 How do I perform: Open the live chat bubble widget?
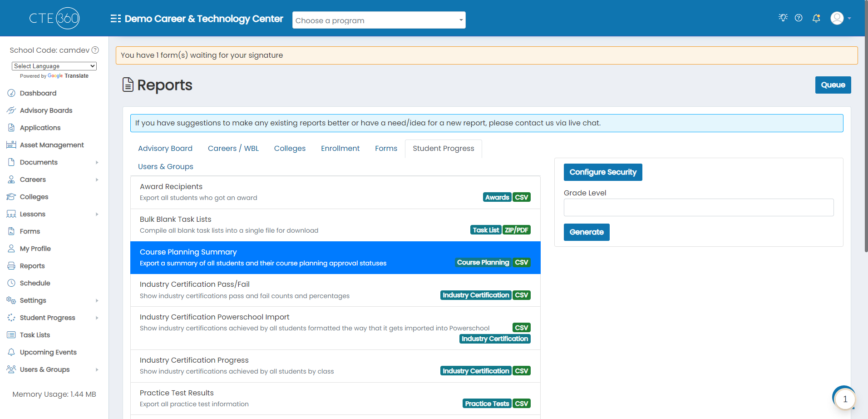[x=845, y=399]
